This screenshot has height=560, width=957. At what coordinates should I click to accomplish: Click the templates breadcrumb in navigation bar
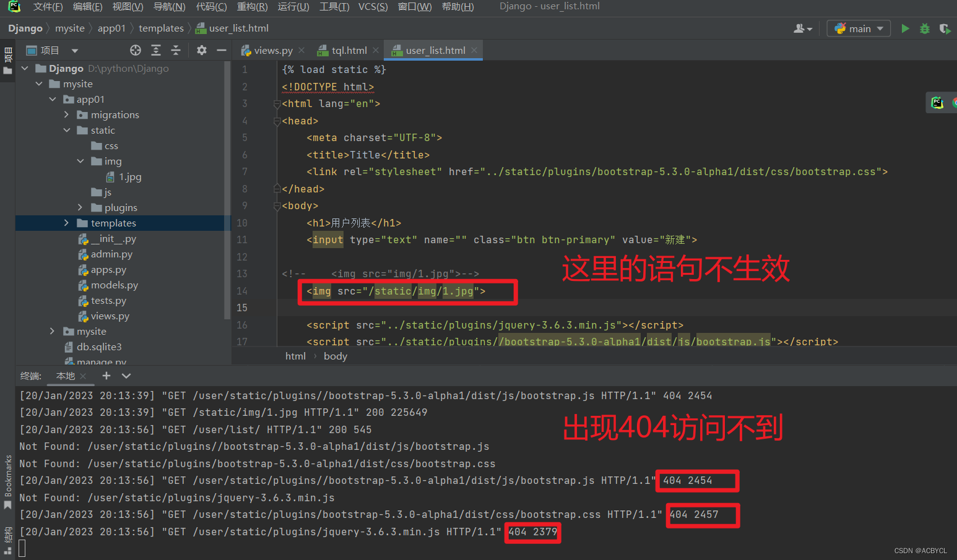point(161,28)
